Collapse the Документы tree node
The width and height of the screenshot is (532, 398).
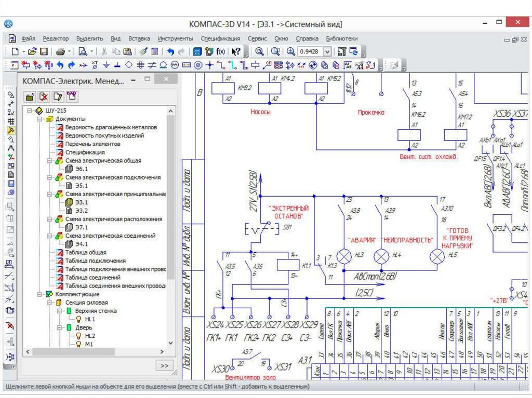coord(39,119)
